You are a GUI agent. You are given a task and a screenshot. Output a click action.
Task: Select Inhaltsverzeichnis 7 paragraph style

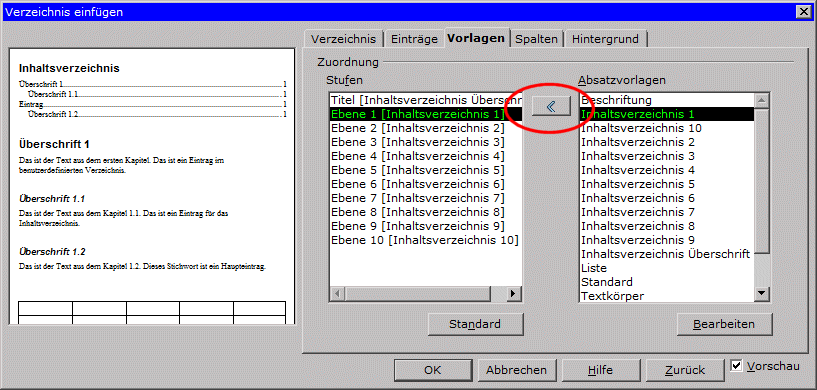coord(667,212)
